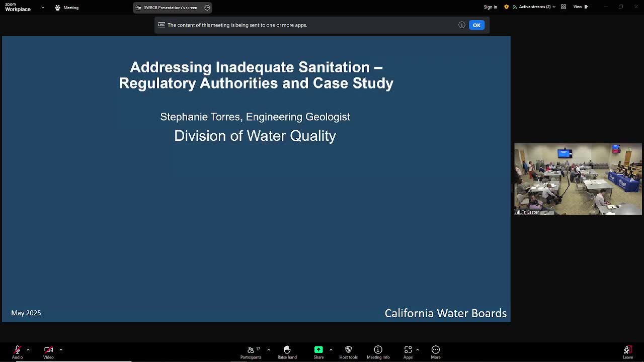
Task: Click the Zoom Workplace logo
Action: pyautogui.click(x=18, y=7)
